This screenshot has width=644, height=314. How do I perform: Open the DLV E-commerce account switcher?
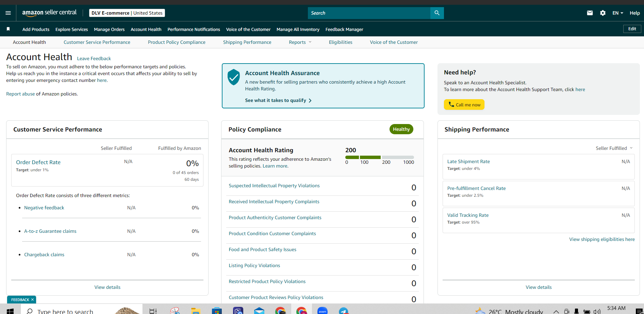click(127, 13)
